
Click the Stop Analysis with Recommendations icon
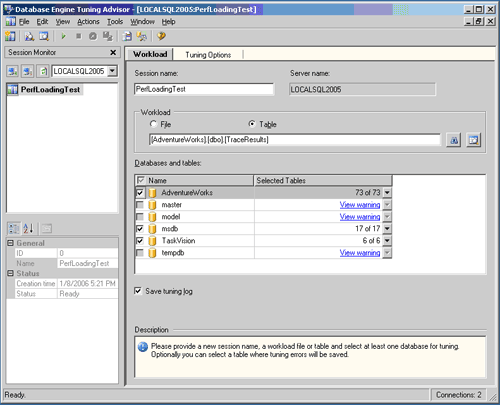click(x=93, y=36)
